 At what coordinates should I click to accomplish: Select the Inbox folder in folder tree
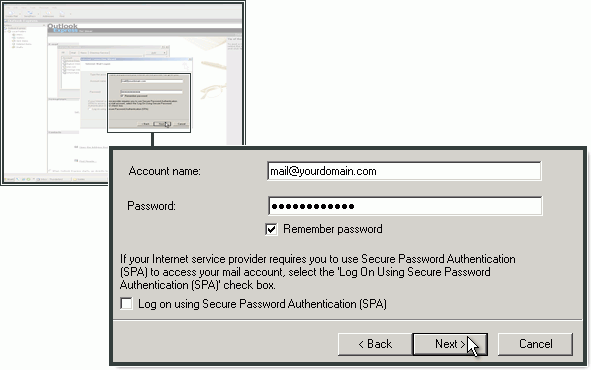(17, 35)
